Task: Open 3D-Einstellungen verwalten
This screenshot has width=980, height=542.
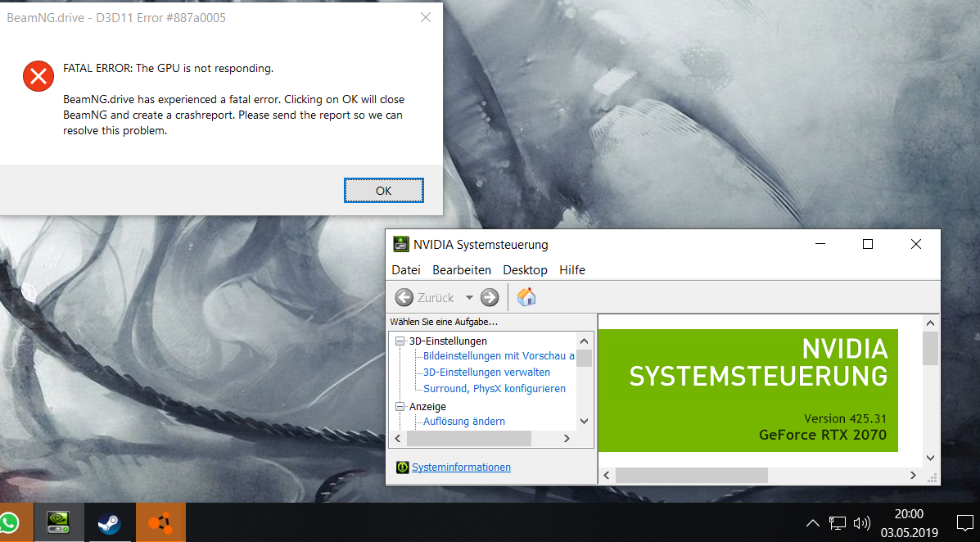Action: [x=486, y=372]
